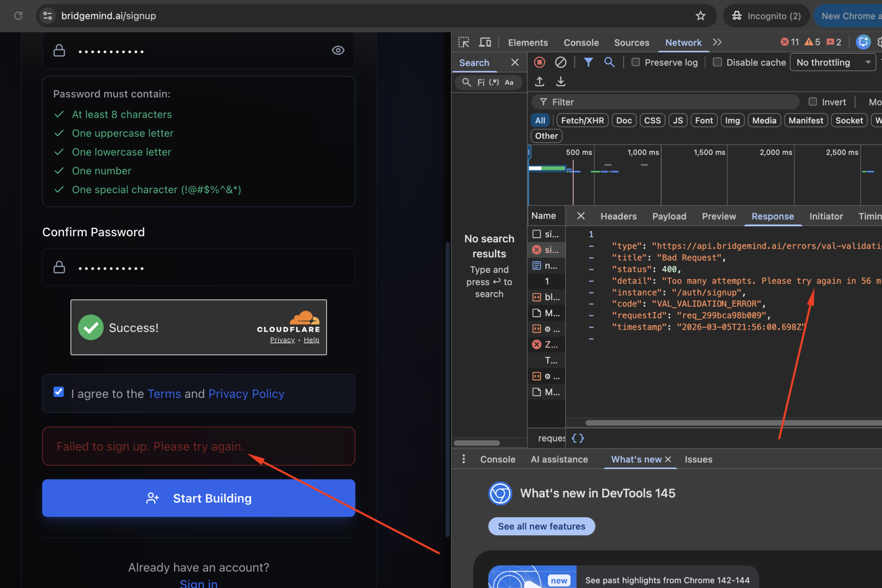882x588 pixels.
Task: Clear the network log
Action: pyautogui.click(x=561, y=62)
